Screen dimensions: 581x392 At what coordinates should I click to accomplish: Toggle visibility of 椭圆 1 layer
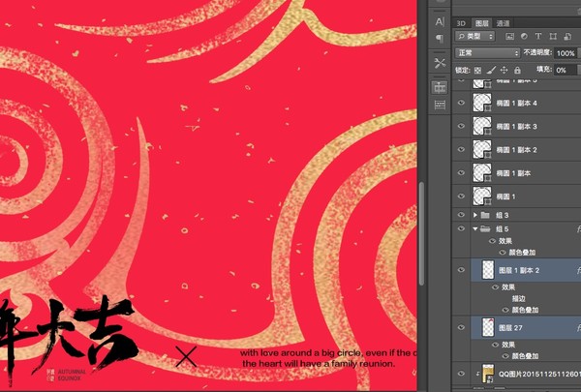pyautogui.click(x=461, y=196)
